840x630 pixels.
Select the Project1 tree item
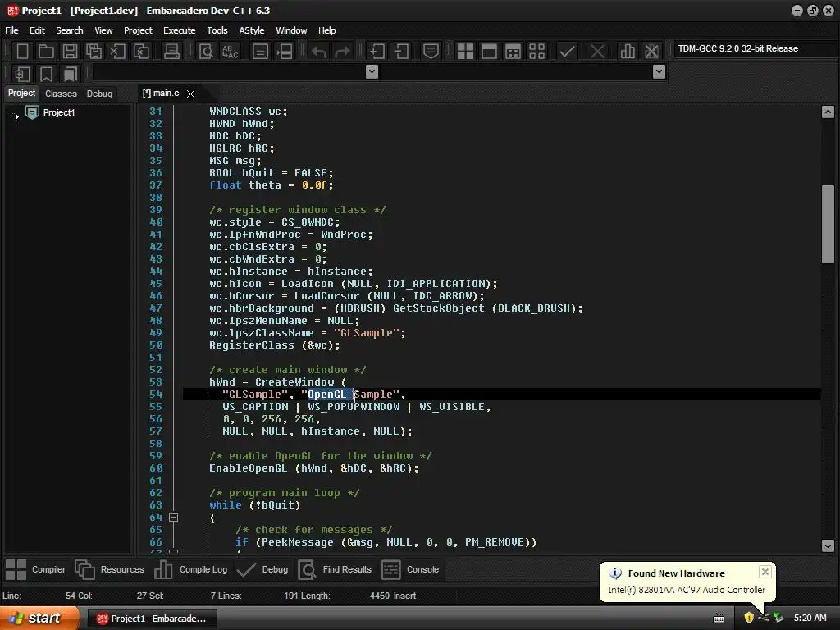tap(59, 112)
